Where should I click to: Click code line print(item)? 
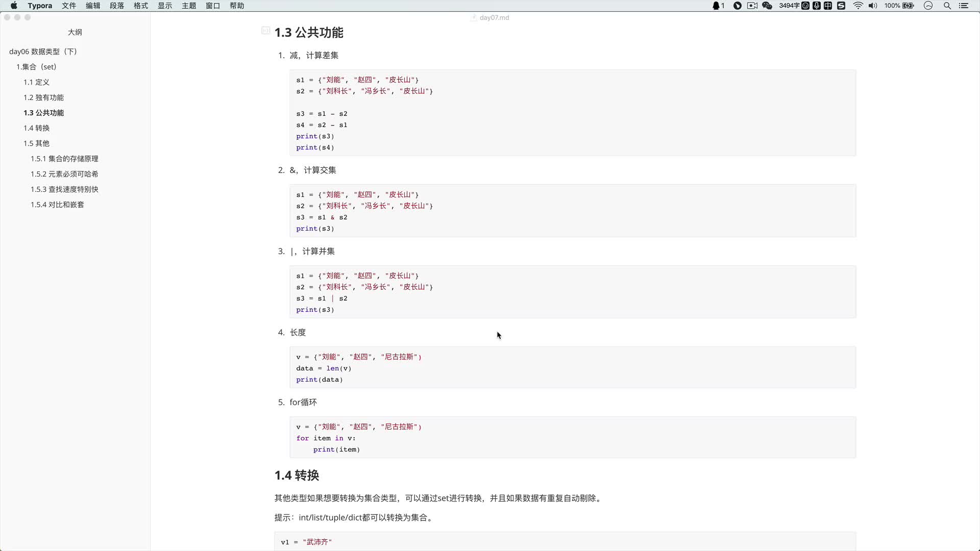tap(337, 449)
